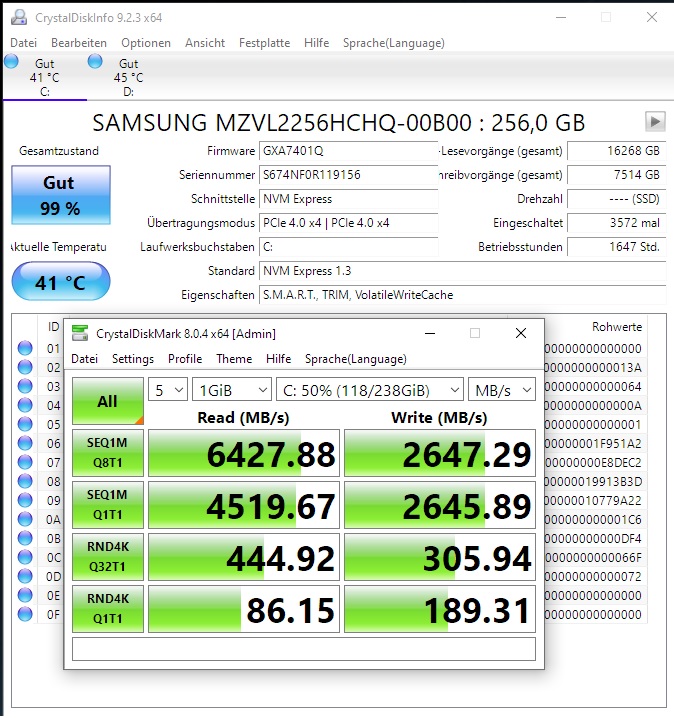Open Datei menu in CrystalDiskInfo
Screen dimensions: 674x718
pos(23,43)
